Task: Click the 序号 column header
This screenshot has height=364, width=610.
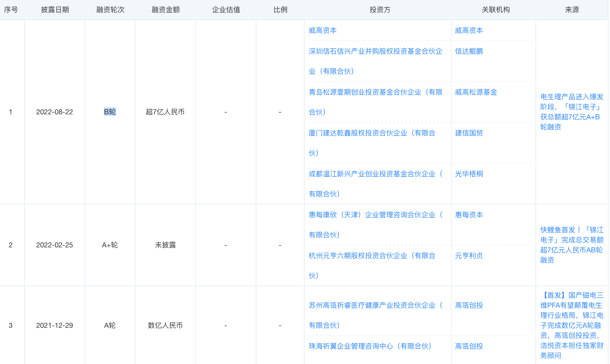Action: (x=11, y=10)
